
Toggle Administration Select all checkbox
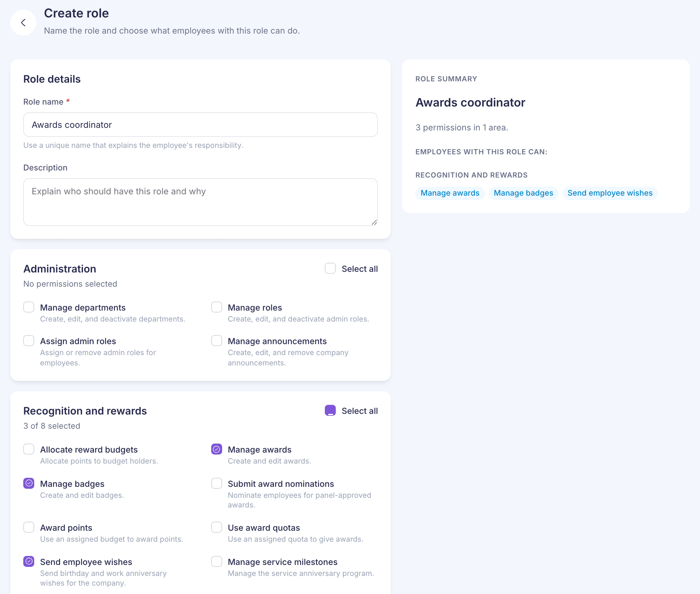pyautogui.click(x=330, y=268)
